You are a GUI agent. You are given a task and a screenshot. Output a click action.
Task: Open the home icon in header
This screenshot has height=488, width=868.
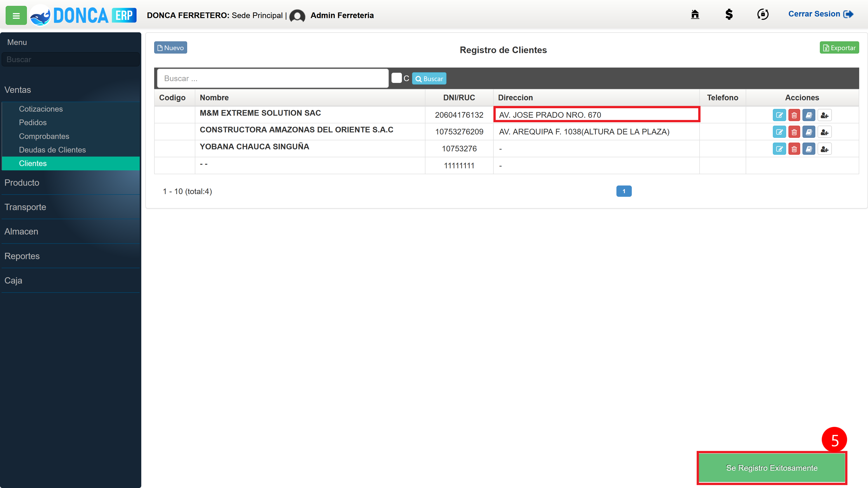point(695,14)
